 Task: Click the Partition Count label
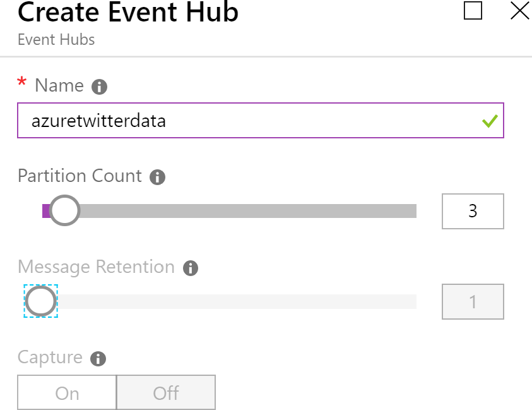(x=80, y=176)
